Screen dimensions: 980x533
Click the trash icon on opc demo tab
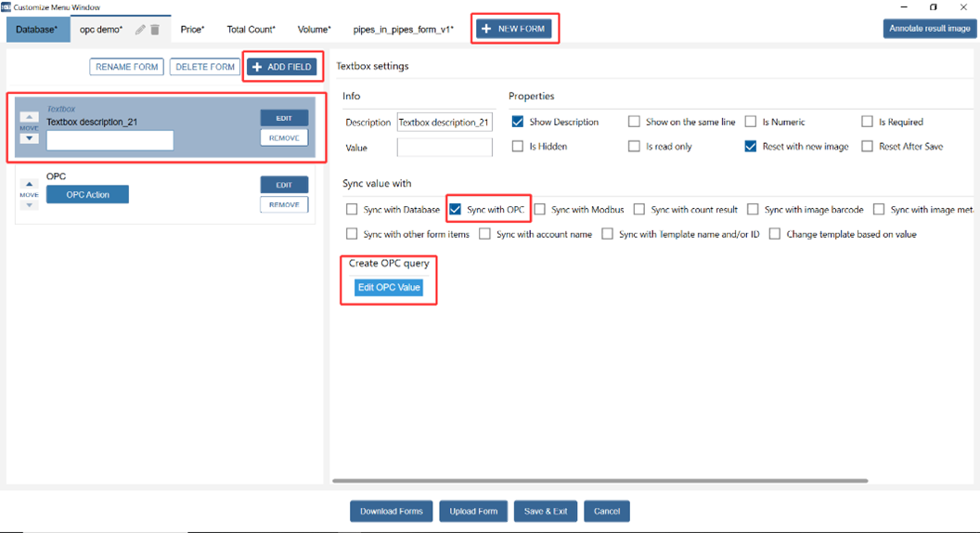tap(155, 30)
